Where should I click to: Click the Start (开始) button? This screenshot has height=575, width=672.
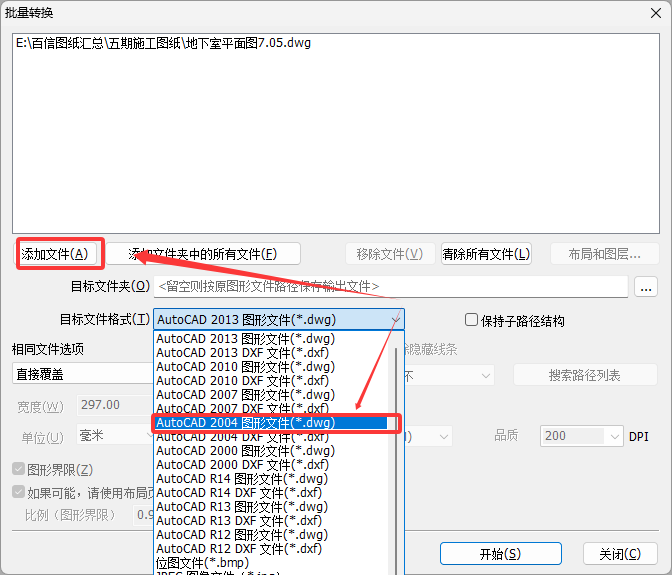point(501,554)
